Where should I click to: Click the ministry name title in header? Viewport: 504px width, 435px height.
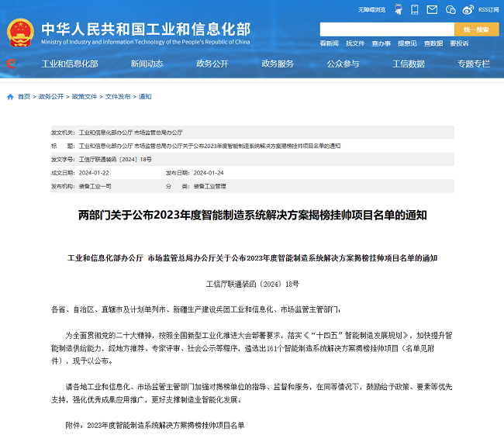click(146, 29)
